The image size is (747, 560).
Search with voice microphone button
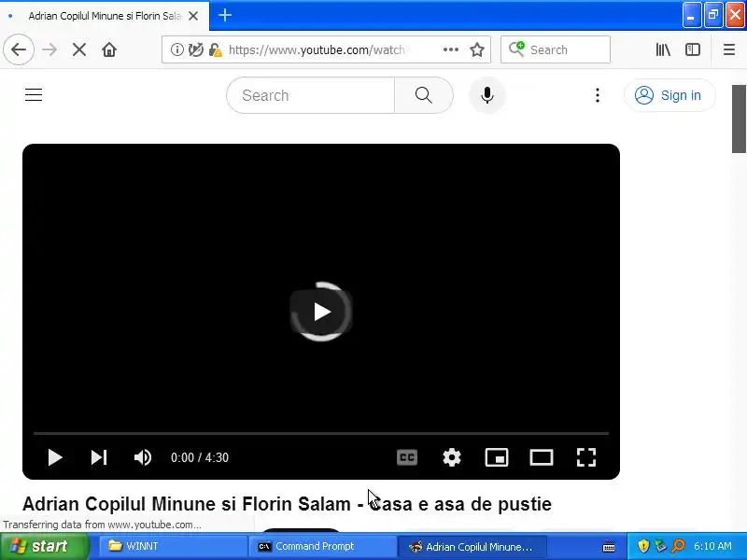[x=486, y=95]
